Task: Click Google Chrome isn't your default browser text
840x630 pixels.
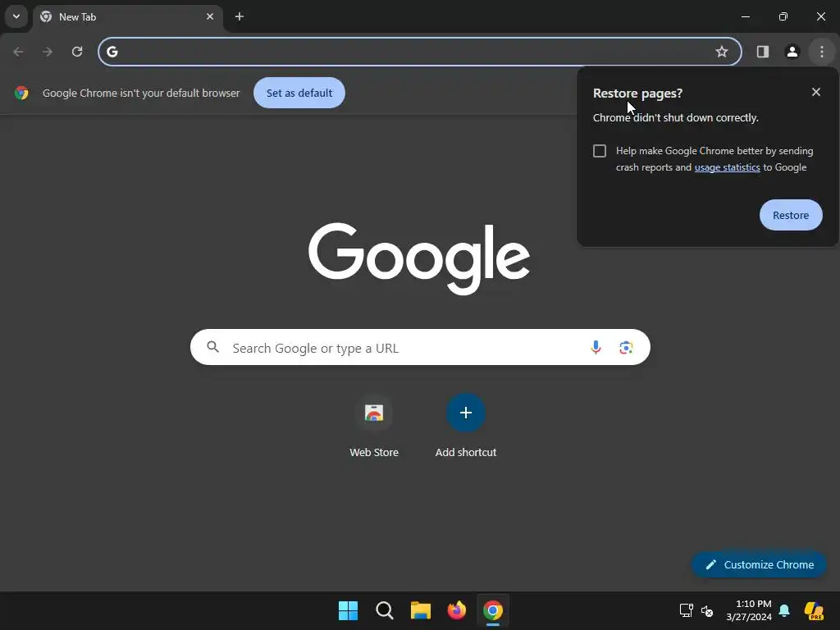Action: click(141, 93)
